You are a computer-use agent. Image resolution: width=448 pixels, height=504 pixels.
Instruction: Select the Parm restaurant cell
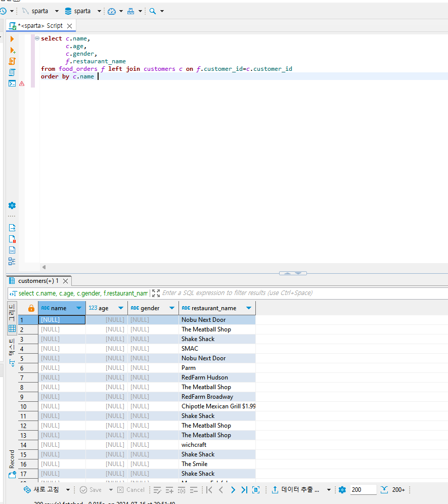point(217,368)
